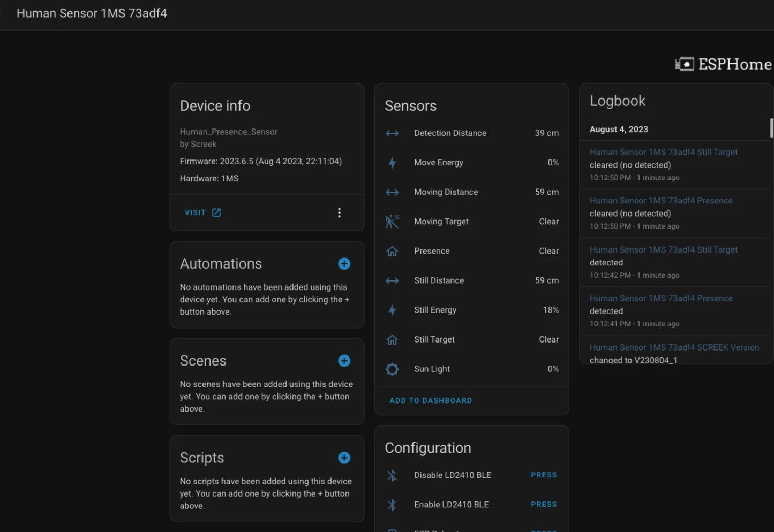
Task: Click the Enable LD2410 BLE label
Action: pos(452,505)
